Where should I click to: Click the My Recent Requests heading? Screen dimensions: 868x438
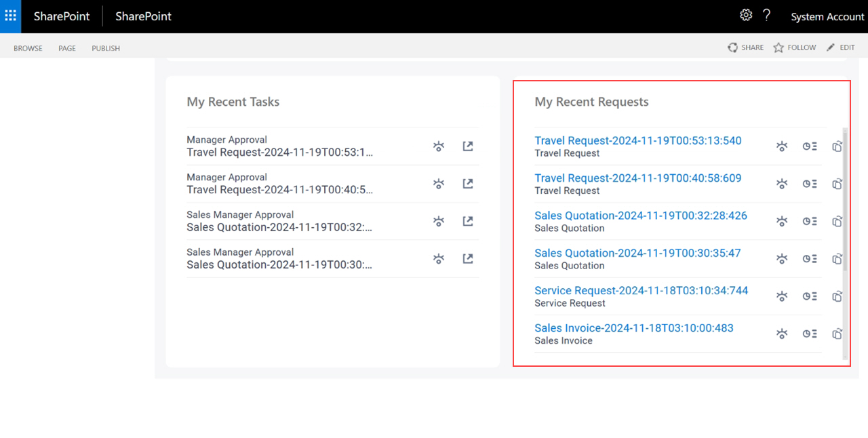pyautogui.click(x=591, y=102)
